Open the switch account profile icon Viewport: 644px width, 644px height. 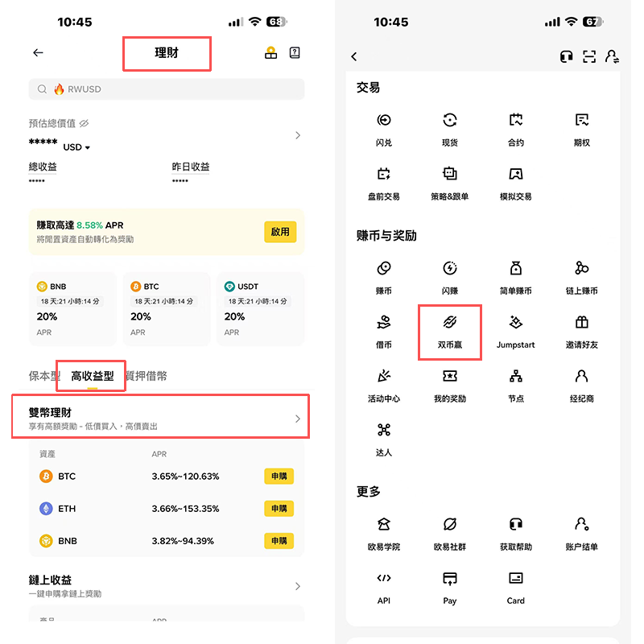tap(612, 56)
